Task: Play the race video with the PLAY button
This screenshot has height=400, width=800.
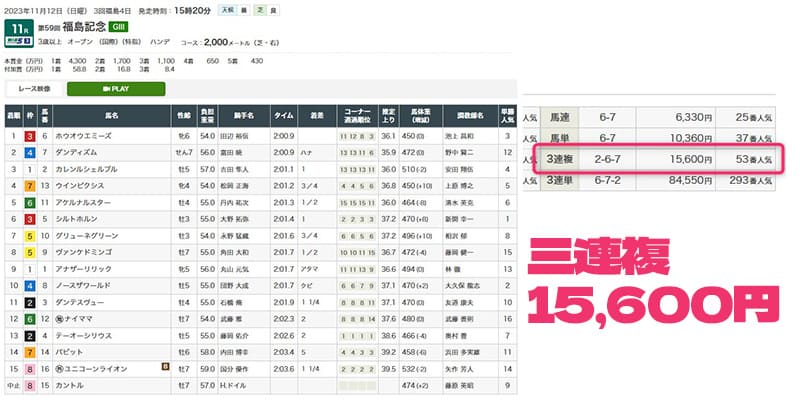Action: click(116, 89)
